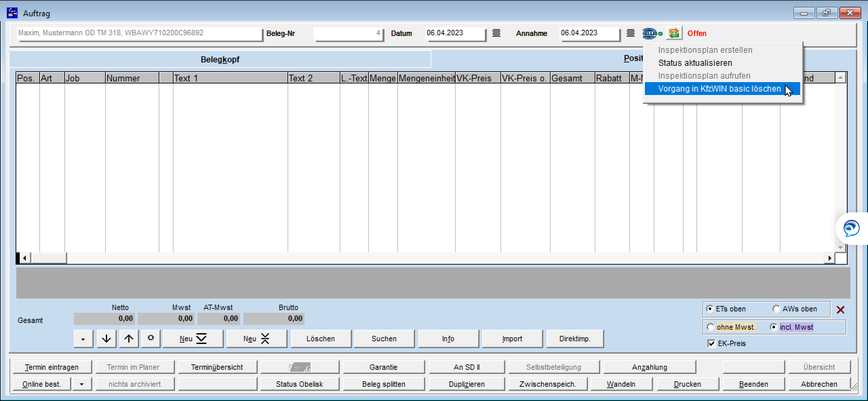Click the vertical scrollbar down arrow
This screenshot has width=868, height=401.
[x=840, y=247]
